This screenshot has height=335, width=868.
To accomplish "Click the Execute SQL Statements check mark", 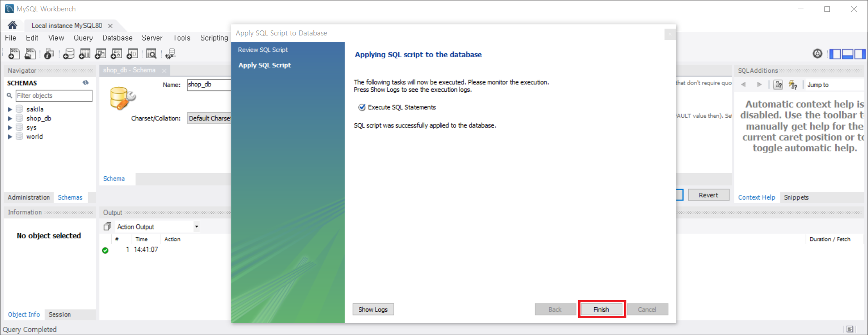I will [x=362, y=107].
